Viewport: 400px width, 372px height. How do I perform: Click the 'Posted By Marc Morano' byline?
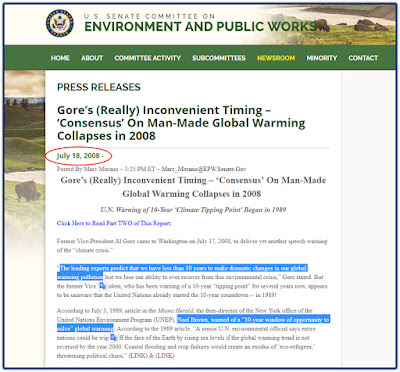(x=152, y=169)
